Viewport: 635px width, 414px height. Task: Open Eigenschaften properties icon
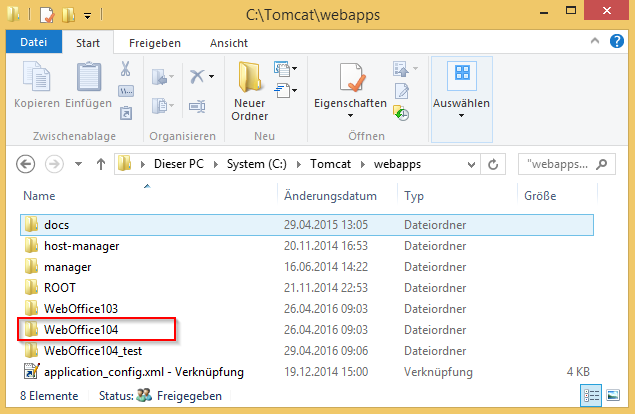tap(351, 77)
